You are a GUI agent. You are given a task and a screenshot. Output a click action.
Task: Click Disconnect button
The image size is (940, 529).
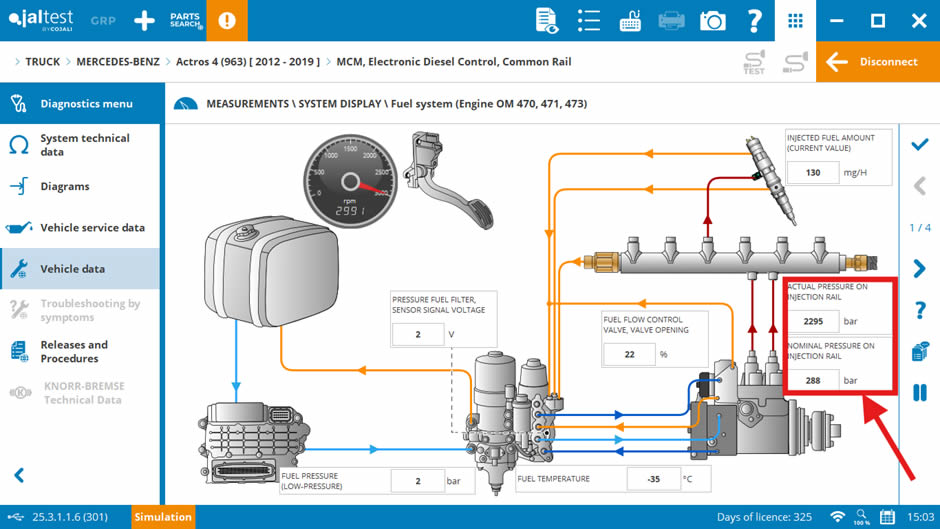point(878,62)
